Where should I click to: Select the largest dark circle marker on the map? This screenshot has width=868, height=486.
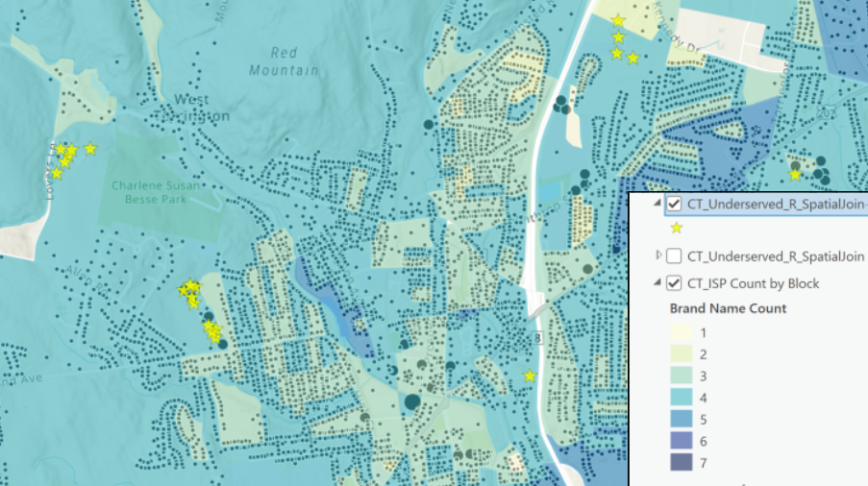click(412, 401)
